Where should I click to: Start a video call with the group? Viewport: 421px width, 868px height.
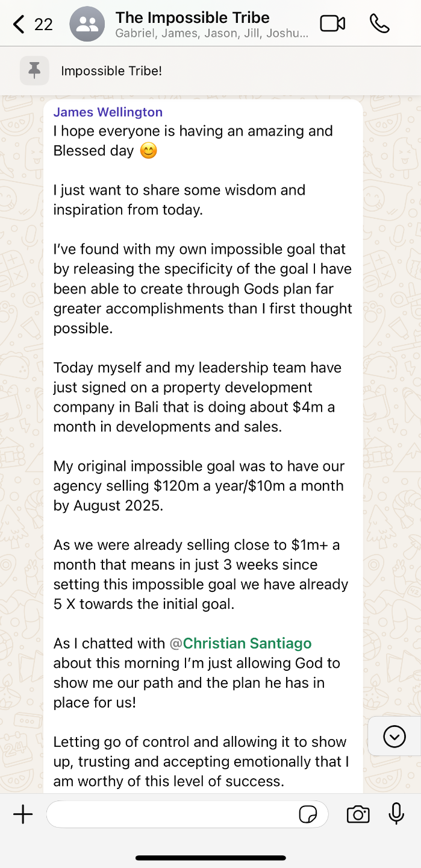click(x=332, y=24)
